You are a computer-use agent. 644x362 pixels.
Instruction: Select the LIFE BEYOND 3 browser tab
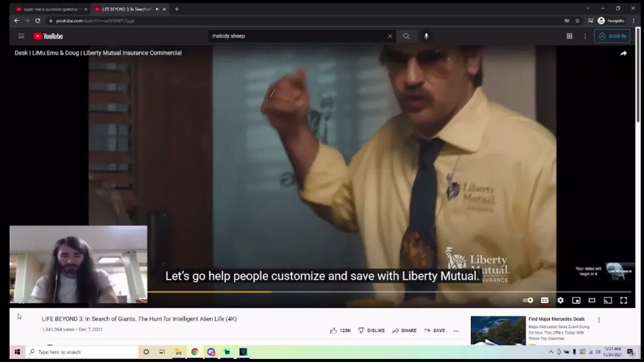click(126, 9)
